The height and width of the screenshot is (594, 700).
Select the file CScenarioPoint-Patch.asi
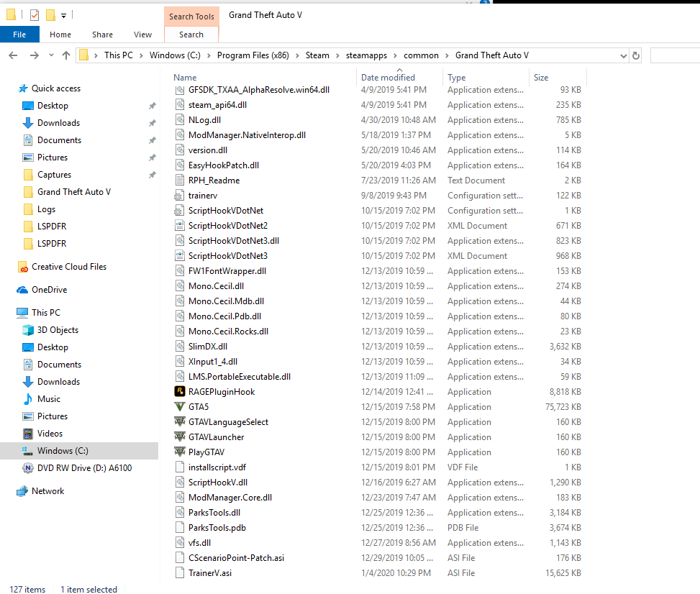[236, 557]
